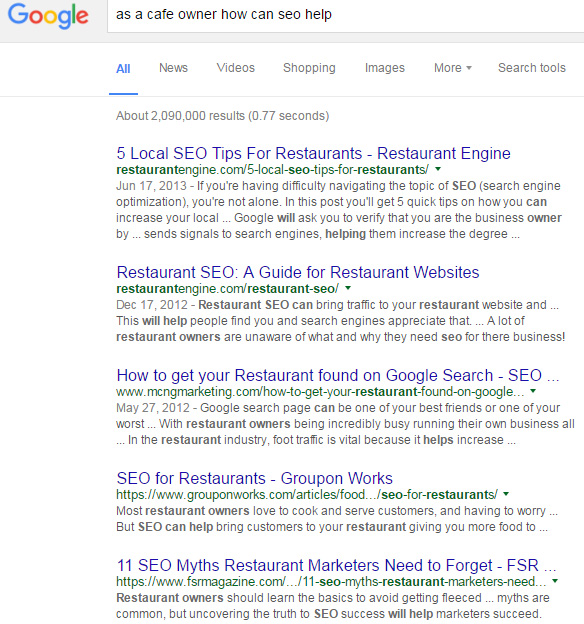Select the All search tab
584x624 pixels.
tap(123, 68)
